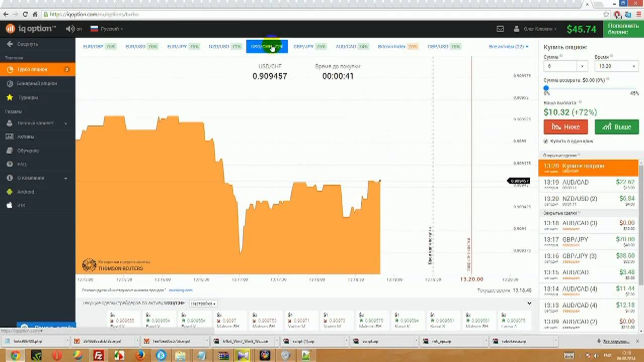Switch to the Bitcoin Index asset tab
This screenshot has width=644, height=362.
click(x=398, y=46)
